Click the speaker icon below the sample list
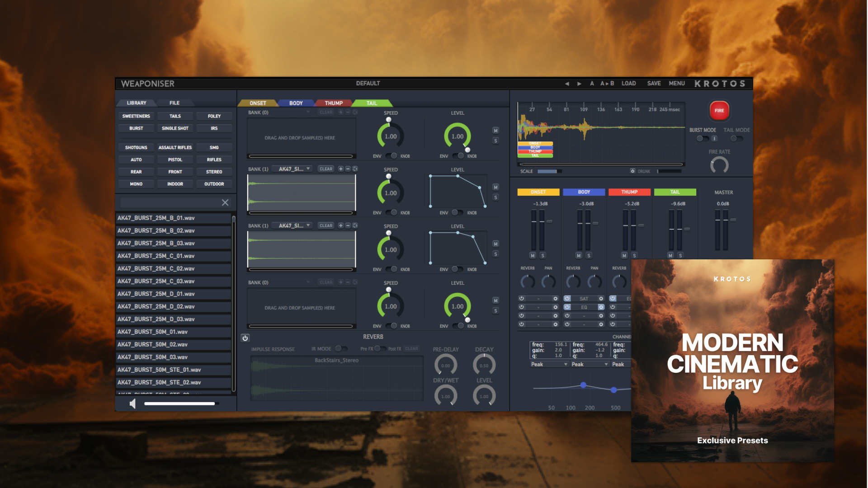Viewport: 868px width, 488px height. pyautogui.click(x=132, y=404)
